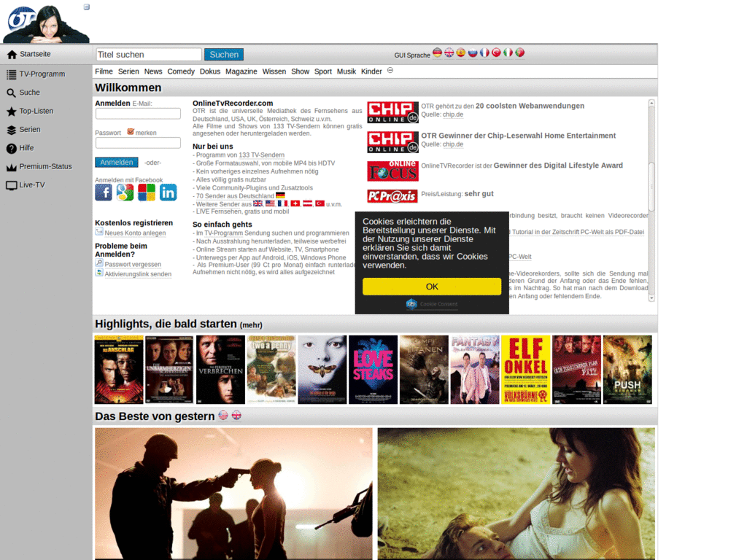Screen dimensions: 747x560
Task: Collapse the category bar with minus icon
Action: point(390,71)
